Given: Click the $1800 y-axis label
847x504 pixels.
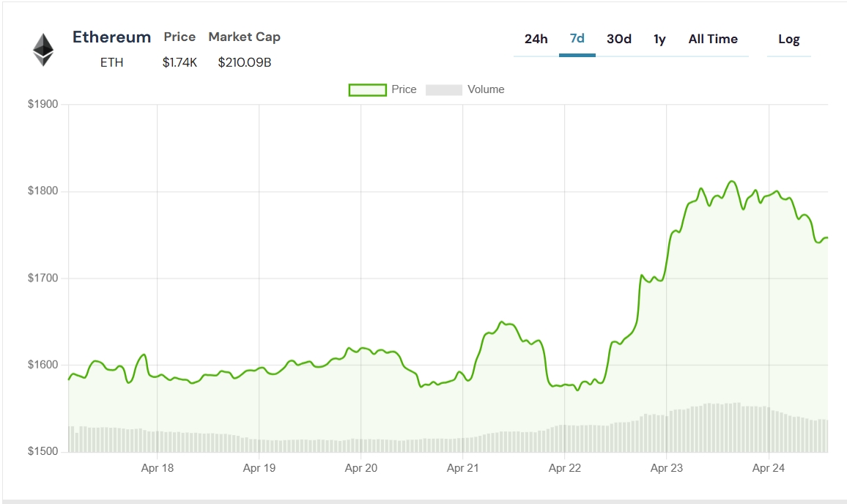Looking at the screenshot, I should (x=42, y=190).
